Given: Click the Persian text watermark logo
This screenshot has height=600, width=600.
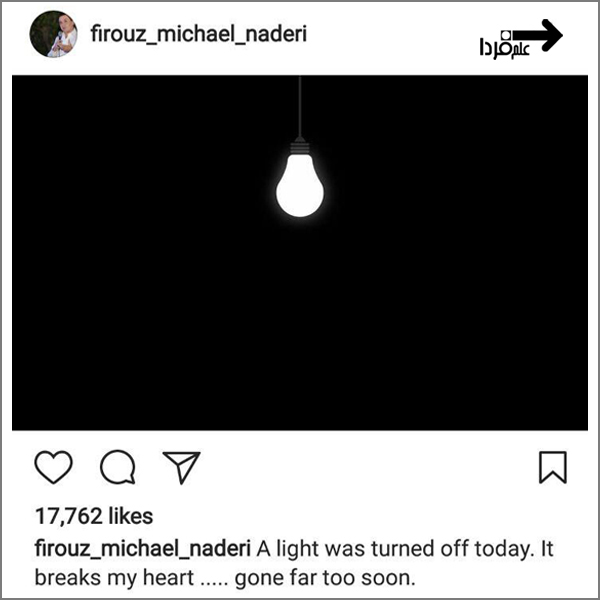Looking at the screenshot, I should tap(504, 44).
